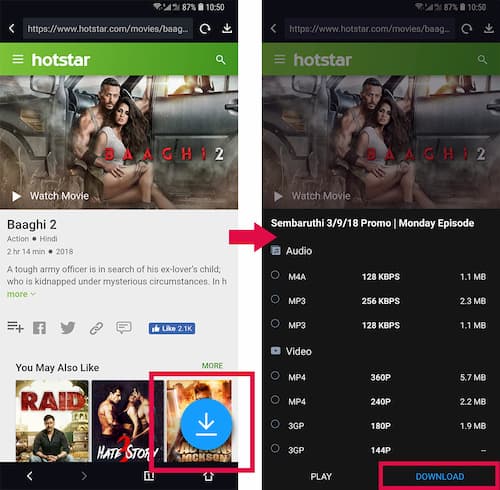Open the Hate Story 3 thumbnail
The height and width of the screenshot is (490, 500).
coord(128,421)
